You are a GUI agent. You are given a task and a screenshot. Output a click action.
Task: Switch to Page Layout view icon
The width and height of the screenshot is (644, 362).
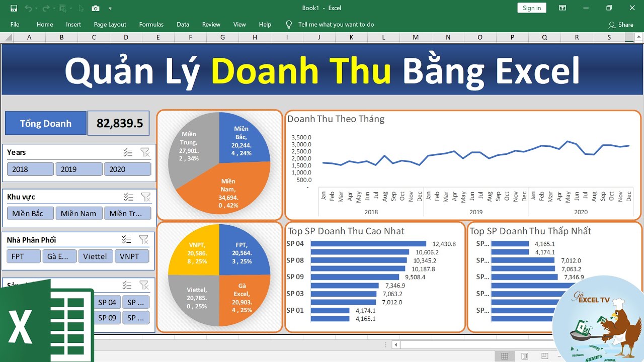tap(525, 356)
